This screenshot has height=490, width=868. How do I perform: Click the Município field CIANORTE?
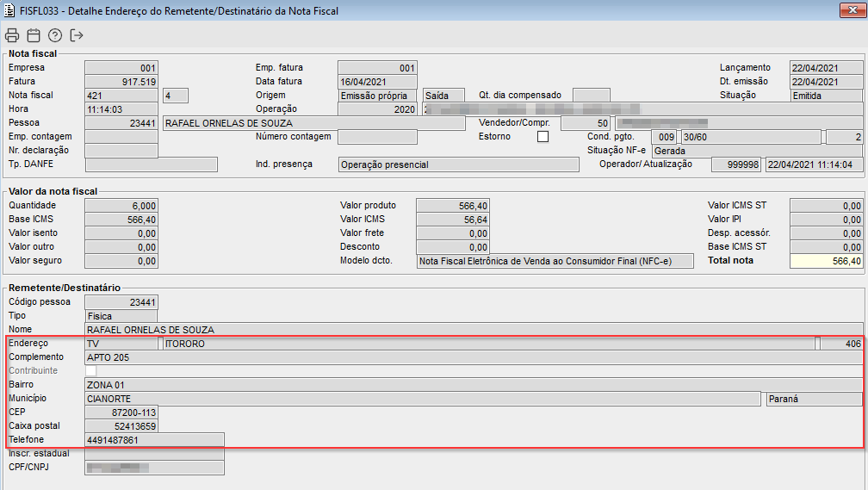(423, 399)
